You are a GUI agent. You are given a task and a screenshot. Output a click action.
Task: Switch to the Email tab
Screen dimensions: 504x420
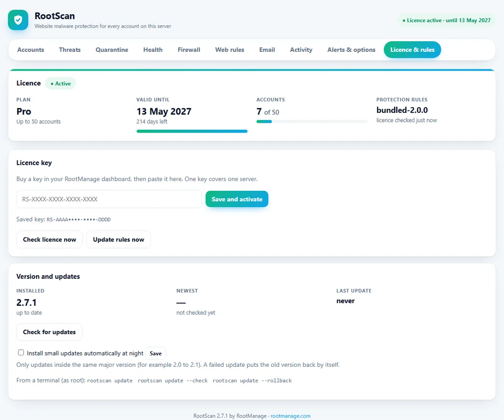tap(267, 50)
